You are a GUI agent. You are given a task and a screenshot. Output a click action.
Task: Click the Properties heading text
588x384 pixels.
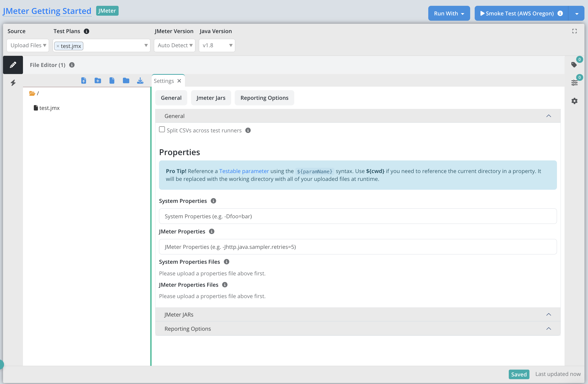coord(179,152)
